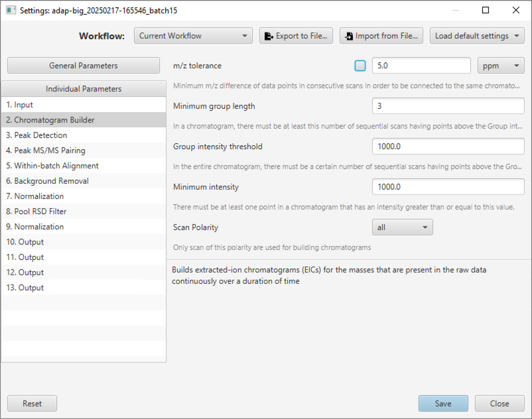Viewport: 532px width, 419px height.
Task: Toggle the m/z tolerance checkbox
Action: [x=360, y=66]
